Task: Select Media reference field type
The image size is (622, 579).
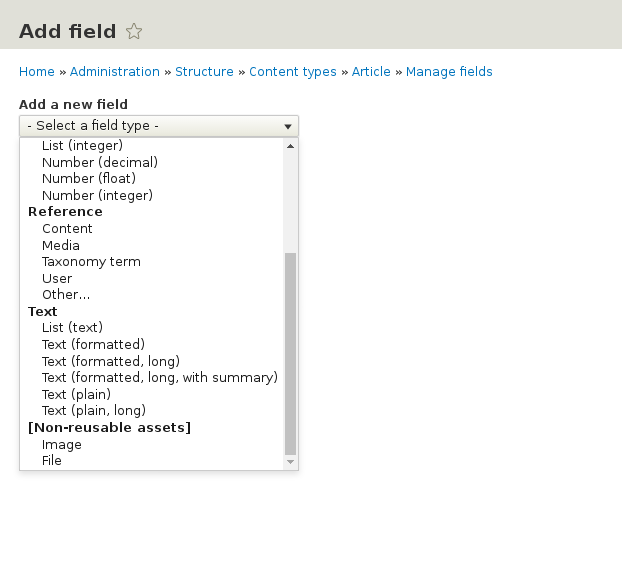Action: pyautogui.click(x=61, y=245)
